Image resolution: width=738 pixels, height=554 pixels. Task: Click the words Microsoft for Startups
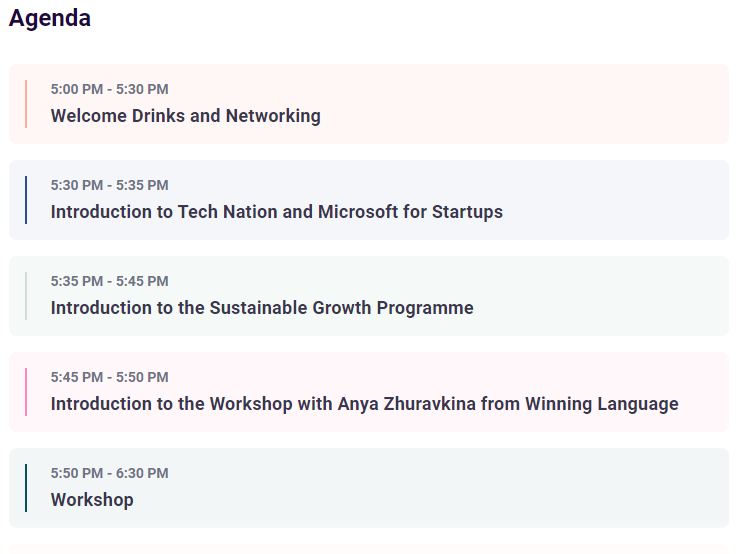coord(410,212)
